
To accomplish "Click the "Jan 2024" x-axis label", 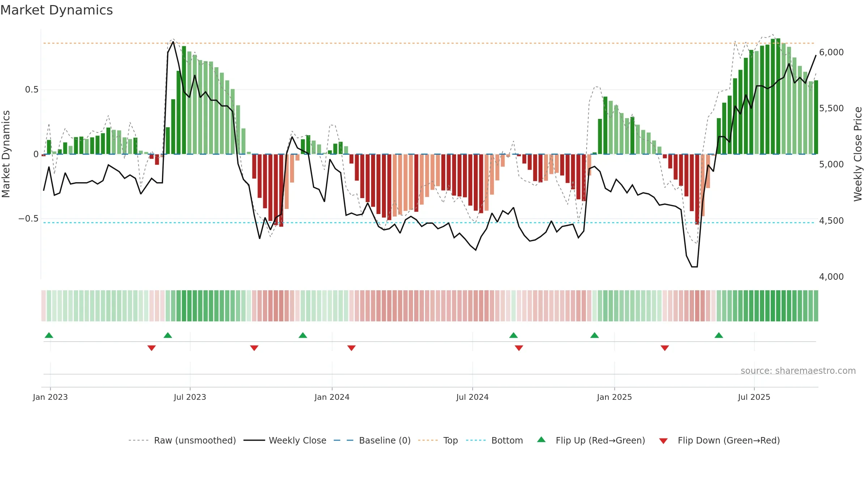I will [332, 397].
